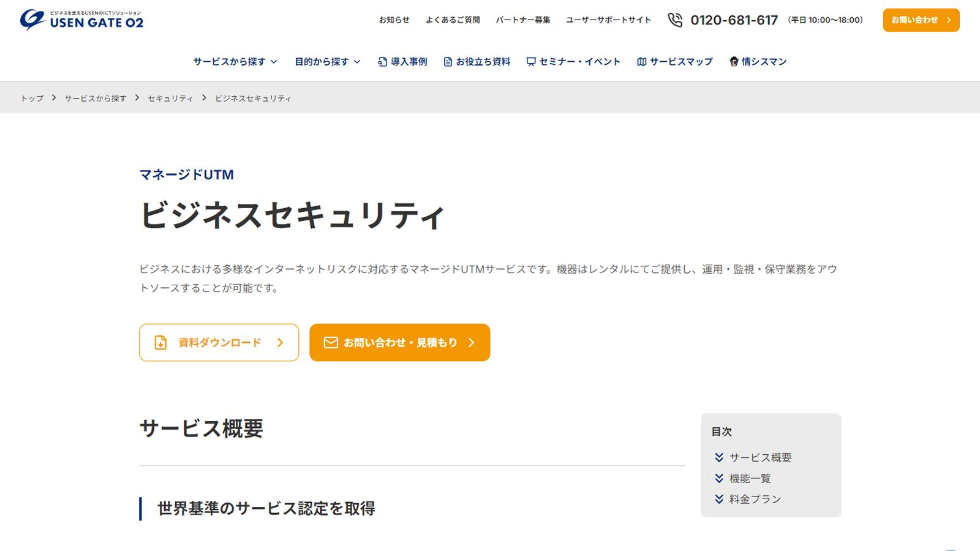Open the 目的から探す menu
Viewport: 980px width, 551px height.
coord(328,62)
